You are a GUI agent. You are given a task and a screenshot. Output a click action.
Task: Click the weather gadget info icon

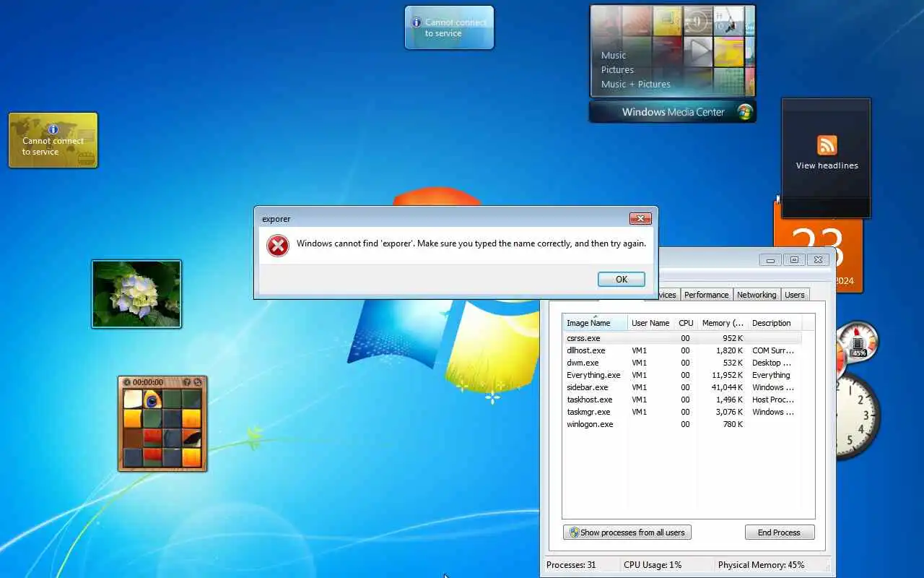(x=417, y=22)
